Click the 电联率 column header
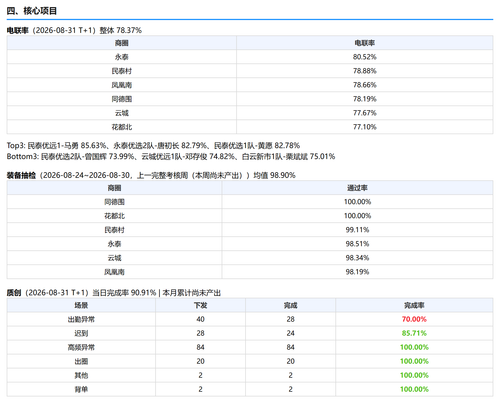 point(365,43)
